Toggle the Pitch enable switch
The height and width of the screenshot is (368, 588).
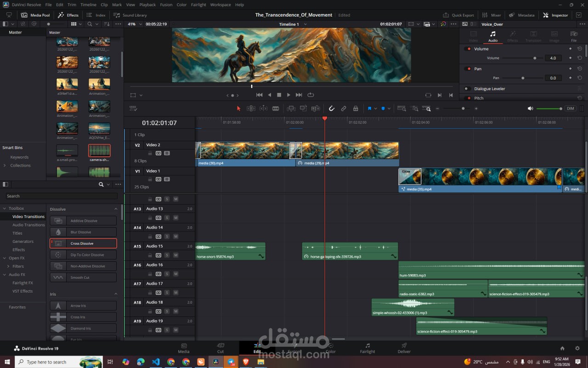pos(469,98)
